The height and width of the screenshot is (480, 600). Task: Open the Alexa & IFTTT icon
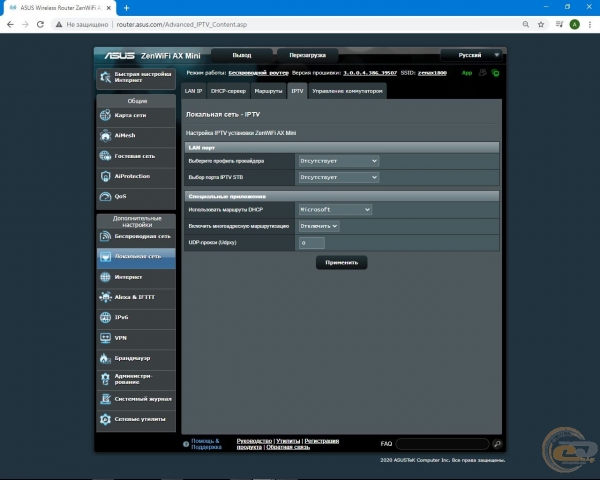[105, 297]
